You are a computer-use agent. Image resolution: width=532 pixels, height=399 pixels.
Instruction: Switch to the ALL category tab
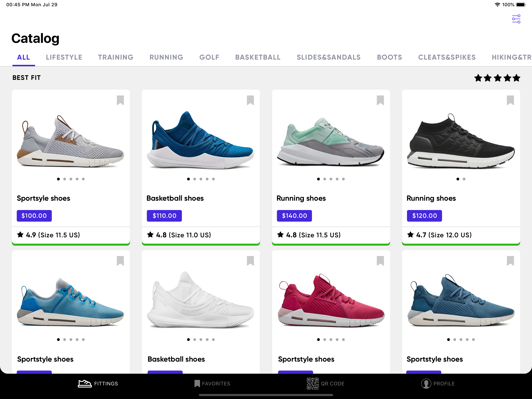[x=24, y=57]
